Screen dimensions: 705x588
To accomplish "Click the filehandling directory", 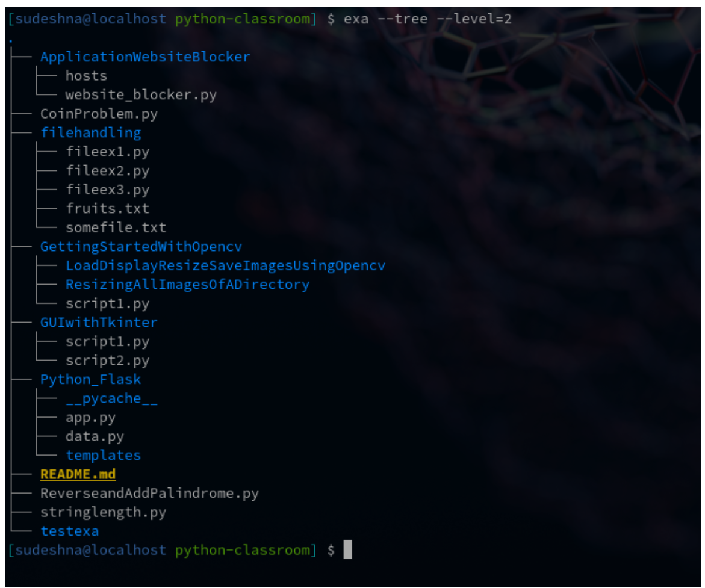I will pos(90,133).
